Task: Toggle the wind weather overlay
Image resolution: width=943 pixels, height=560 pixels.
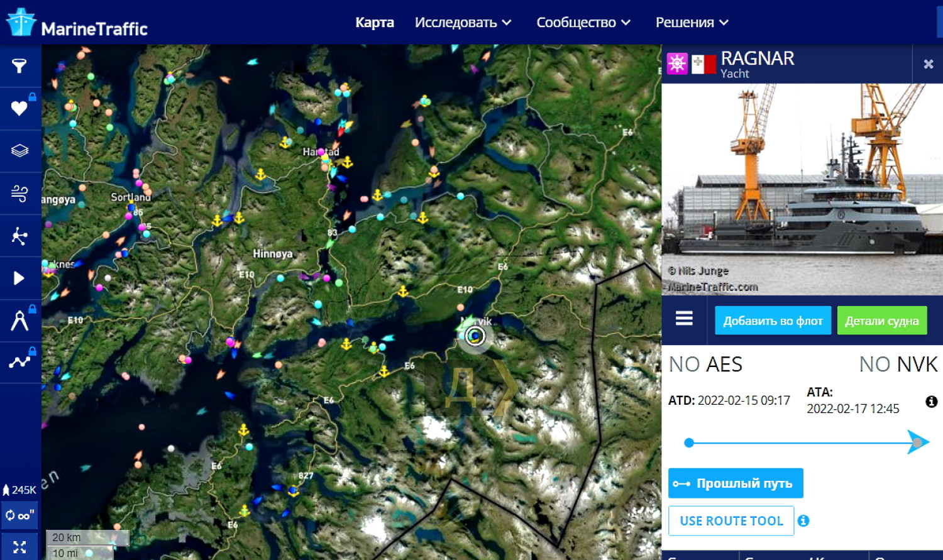Action: click(x=19, y=193)
